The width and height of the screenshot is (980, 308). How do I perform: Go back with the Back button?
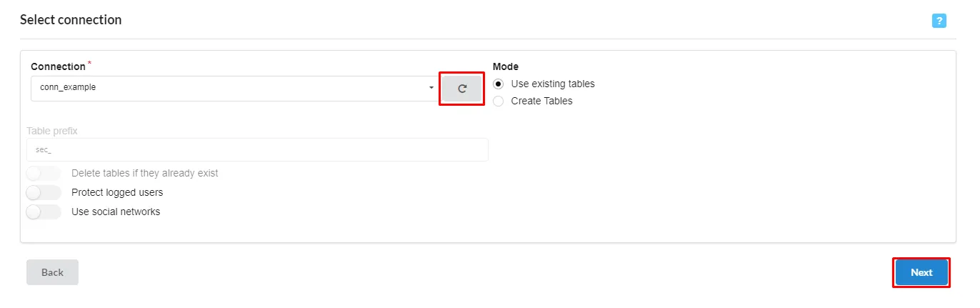pyautogui.click(x=52, y=272)
